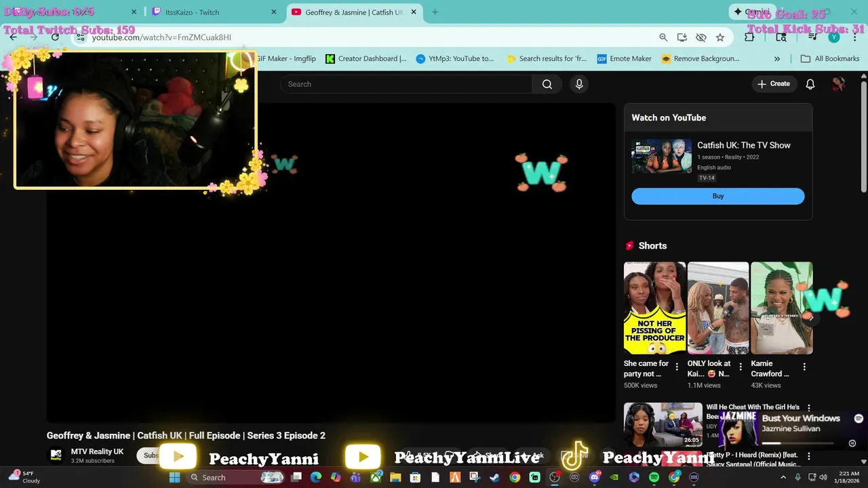868x488 pixels.
Task: Open the Emote Maker bookmark
Action: pyautogui.click(x=625, y=59)
